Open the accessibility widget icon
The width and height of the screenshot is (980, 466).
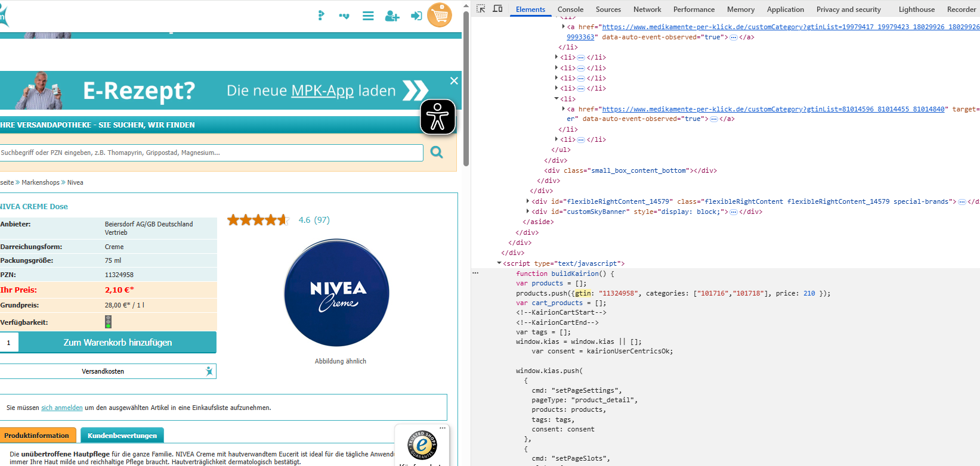pos(438,116)
